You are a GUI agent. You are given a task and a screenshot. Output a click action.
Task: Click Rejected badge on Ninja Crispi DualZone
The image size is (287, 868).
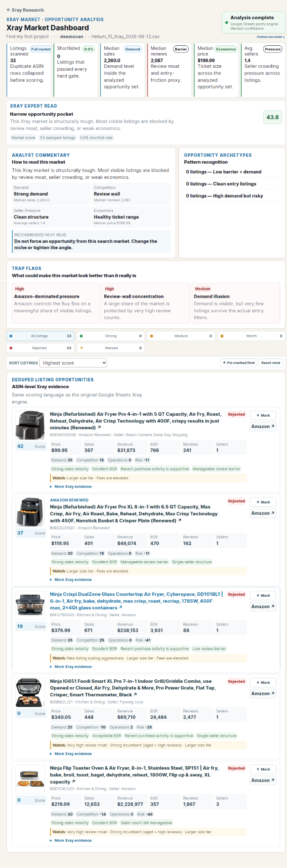[237, 595]
